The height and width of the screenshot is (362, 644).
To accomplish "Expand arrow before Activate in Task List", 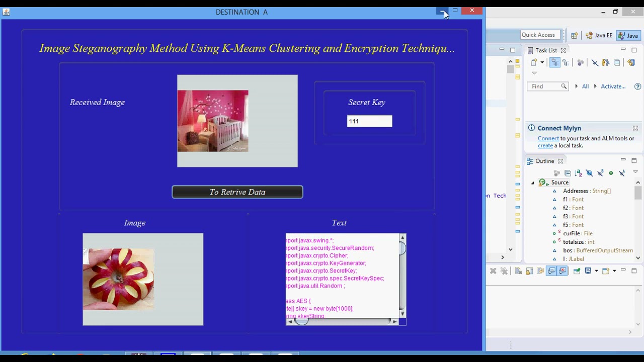I will click(x=595, y=86).
